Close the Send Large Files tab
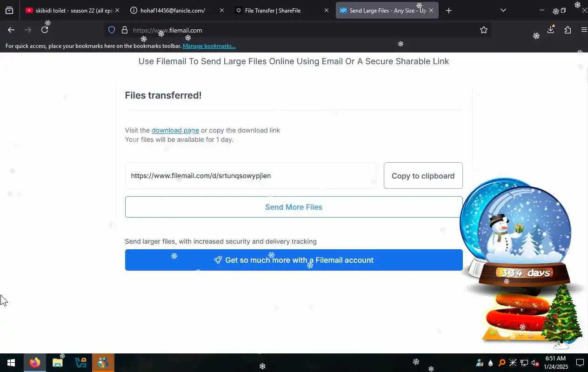The image size is (588, 372). (431, 10)
